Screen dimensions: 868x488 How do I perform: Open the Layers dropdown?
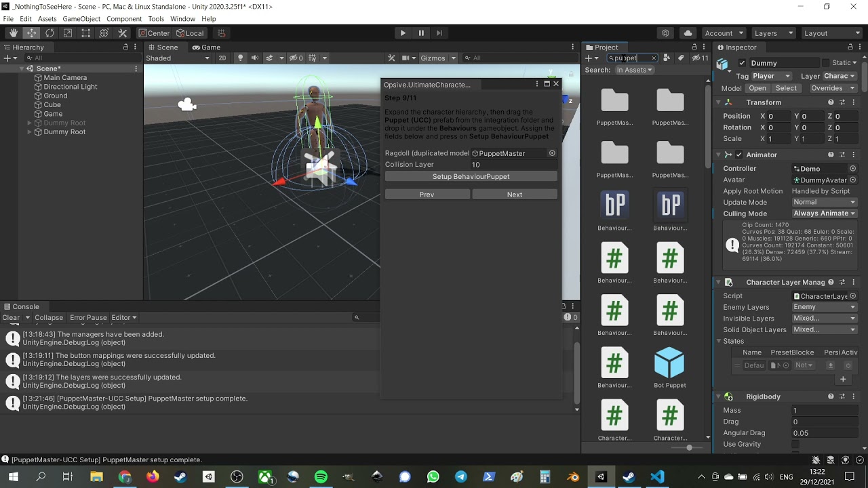772,33
